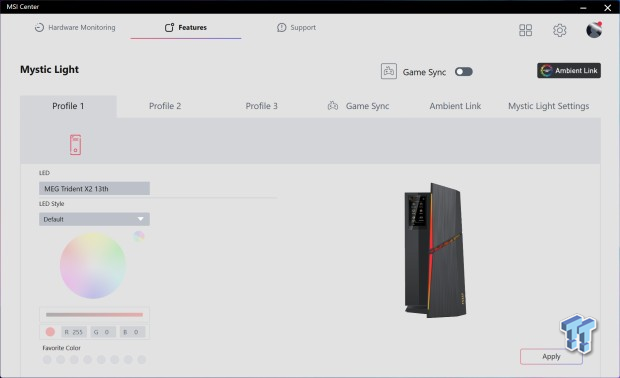Click the small rainbow color mode icon
The width and height of the screenshot is (620, 378).
pos(139,236)
